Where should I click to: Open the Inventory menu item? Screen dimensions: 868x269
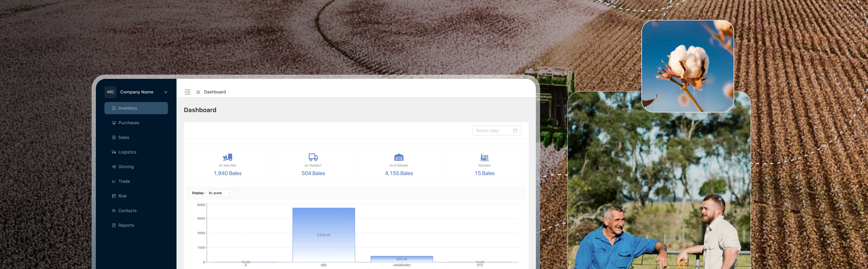click(x=136, y=108)
